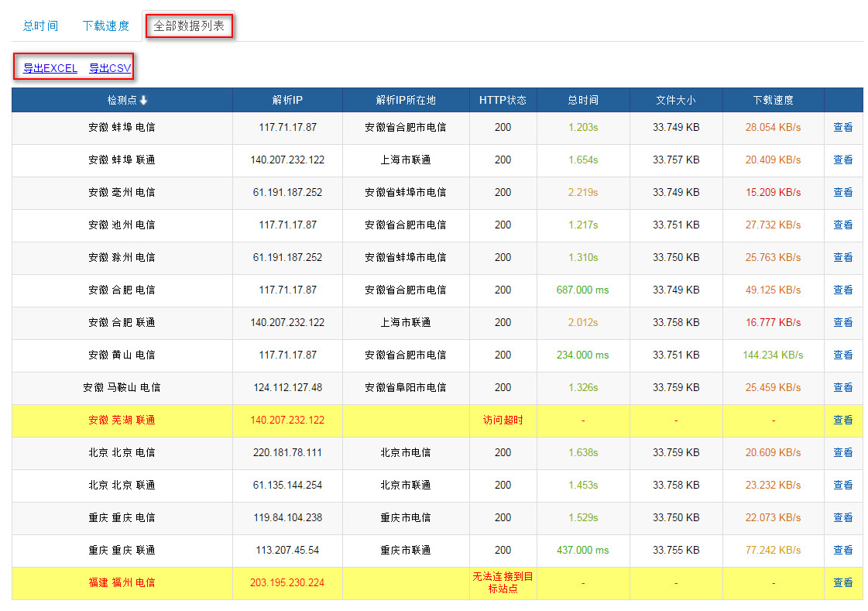Sort by the 检测点 column arrow
This screenshot has width=868, height=611.
click(x=143, y=100)
